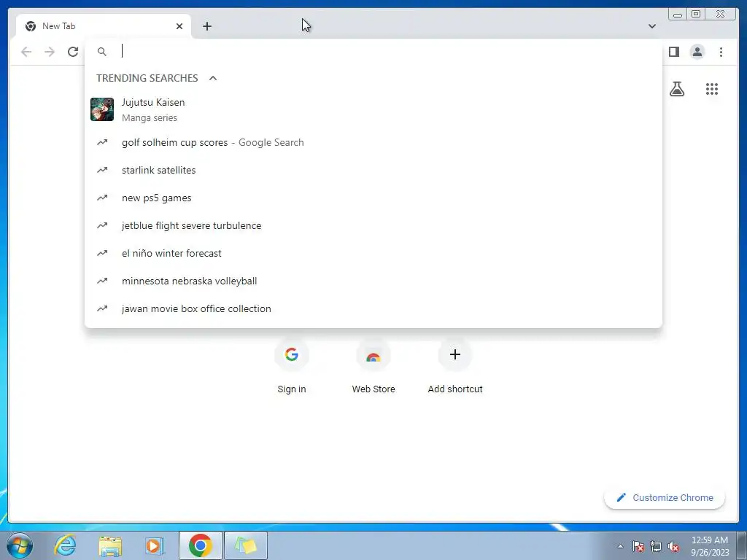Launch Internet Explorer from taskbar
This screenshot has width=747, height=560.
[65, 545]
